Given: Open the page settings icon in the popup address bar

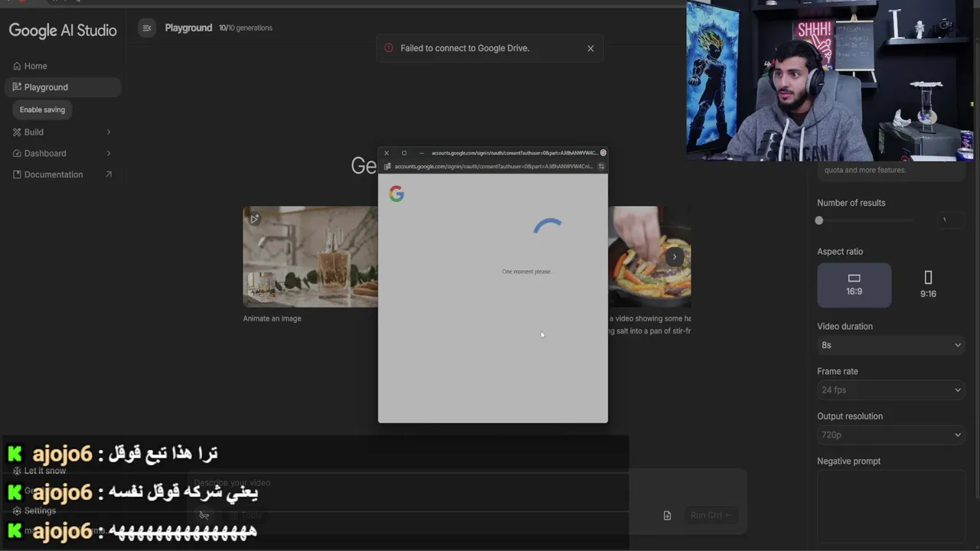Looking at the screenshot, I should (x=601, y=166).
